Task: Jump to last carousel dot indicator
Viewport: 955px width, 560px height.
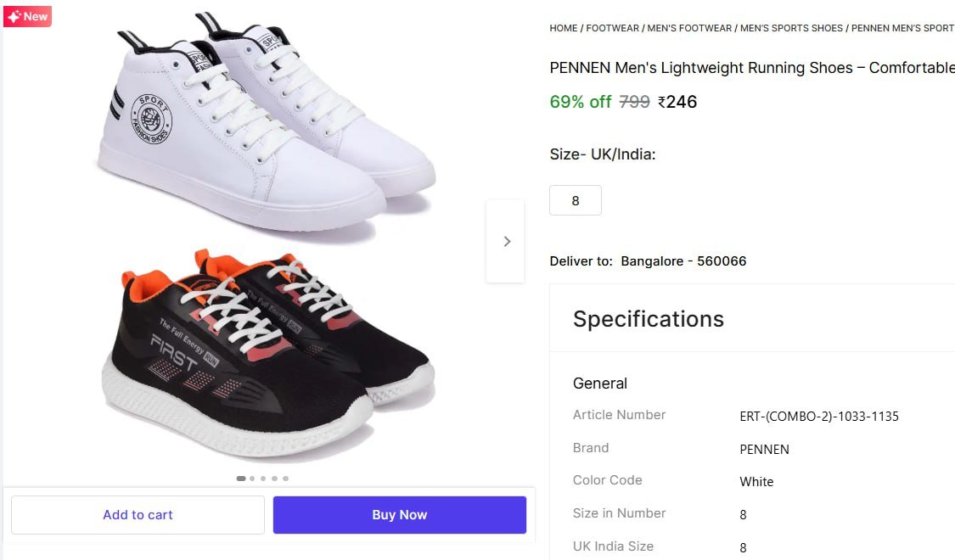Action: pos(285,479)
